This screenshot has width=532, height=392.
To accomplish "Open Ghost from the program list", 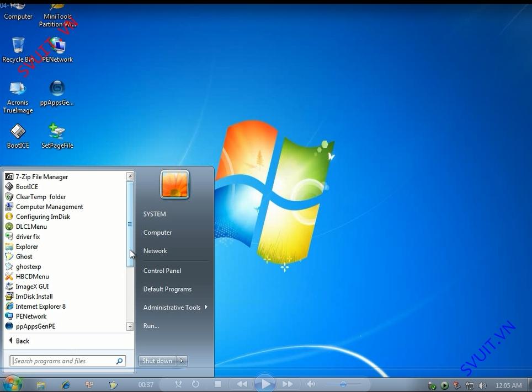I will click(x=19, y=256).
